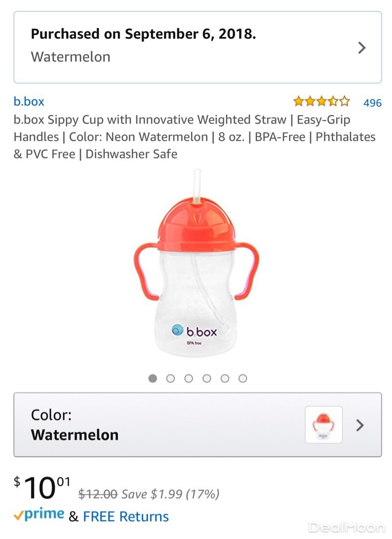The width and height of the screenshot is (392, 539).
Task: Jump to the fourth product image dot
Action: [x=207, y=379]
